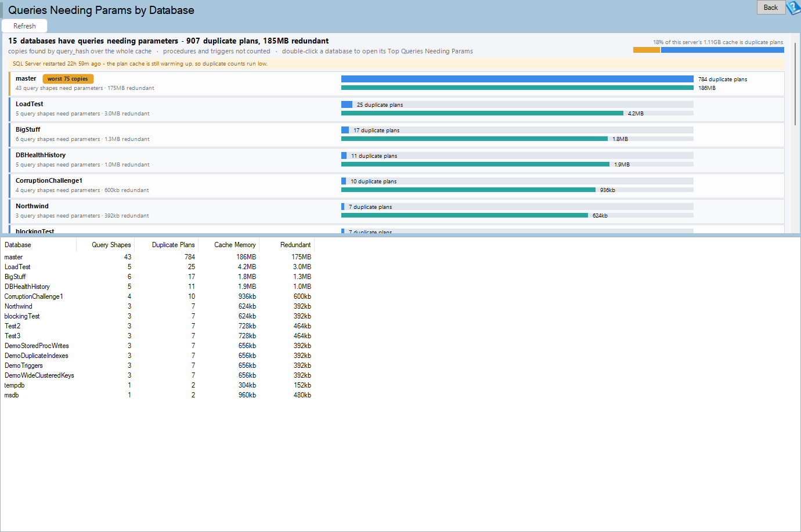The image size is (801, 532).
Task: Click the 480kb redundant cell
Action: point(302,395)
